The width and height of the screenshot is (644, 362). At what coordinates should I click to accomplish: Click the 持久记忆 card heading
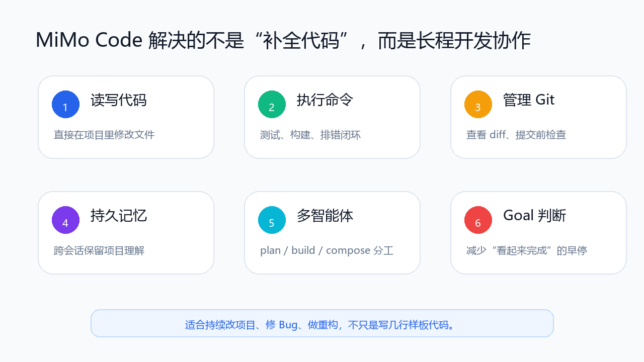[x=119, y=216]
